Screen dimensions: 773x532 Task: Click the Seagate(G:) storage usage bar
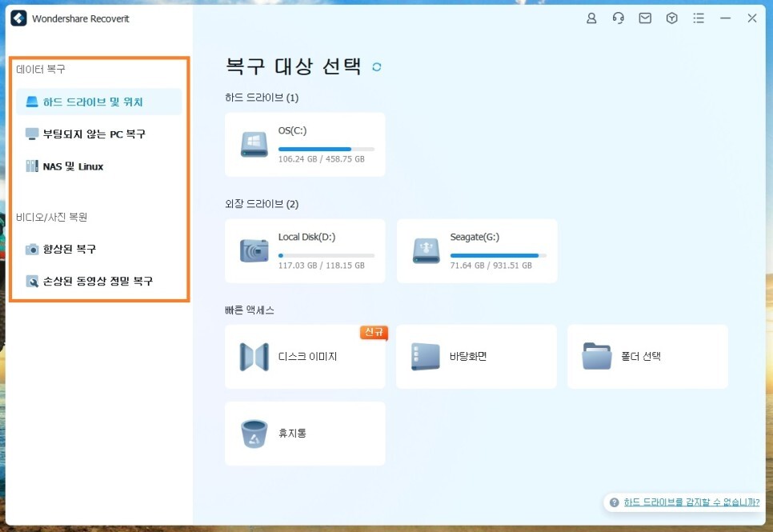(498, 255)
